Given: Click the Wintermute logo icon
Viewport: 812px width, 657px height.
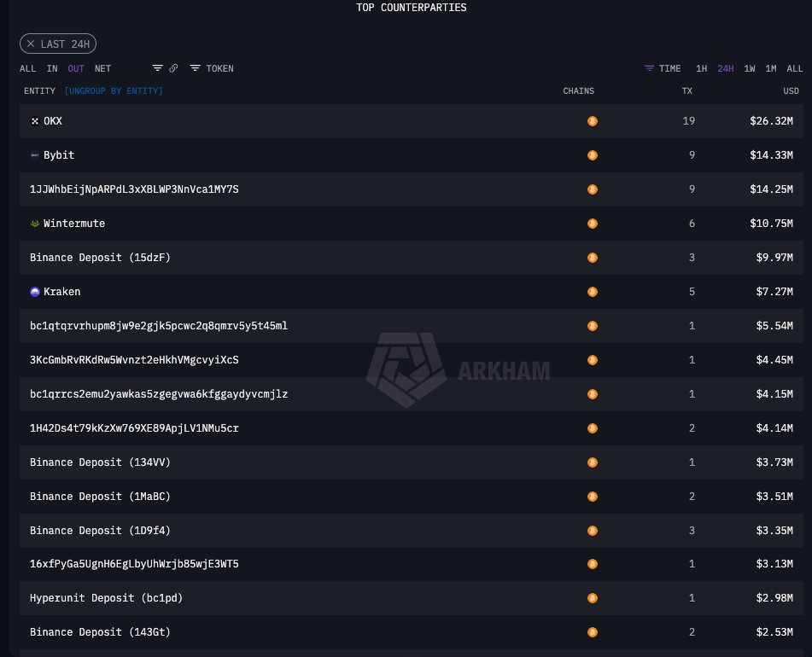Looking at the screenshot, I should coord(35,224).
